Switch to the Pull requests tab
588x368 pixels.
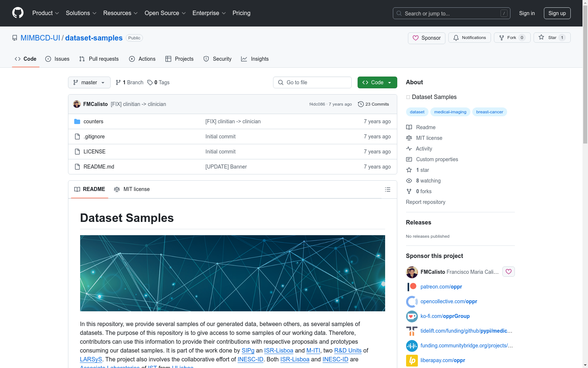[x=99, y=59]
